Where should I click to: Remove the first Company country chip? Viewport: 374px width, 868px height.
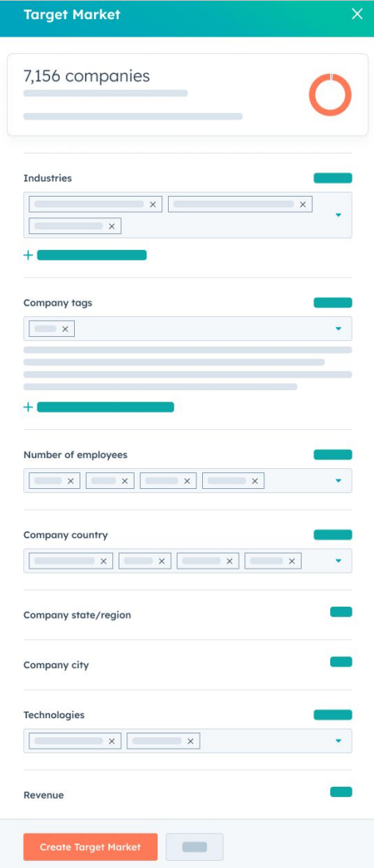point(103,561)
